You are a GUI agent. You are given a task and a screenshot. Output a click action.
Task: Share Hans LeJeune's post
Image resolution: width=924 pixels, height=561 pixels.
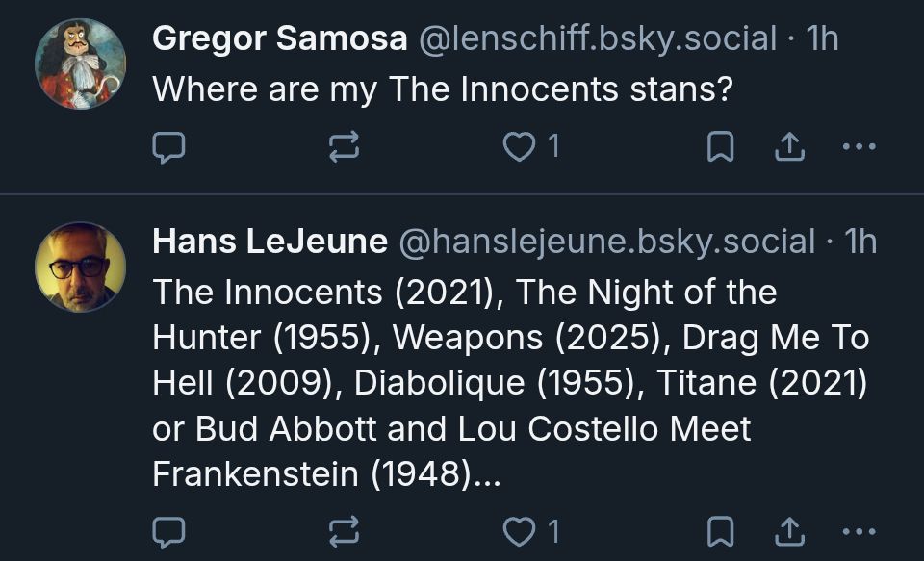789,530
